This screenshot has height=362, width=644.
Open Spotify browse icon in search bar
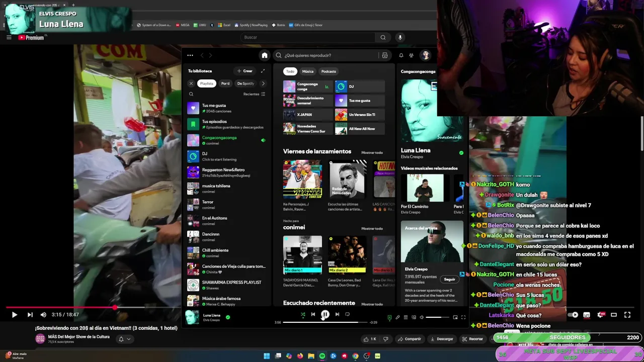(385, 55)
